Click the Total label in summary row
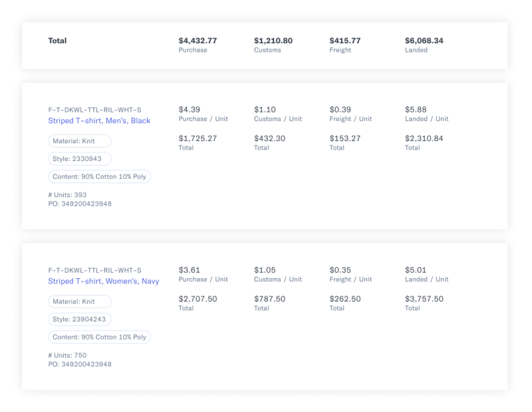This screenshot has width=532, height=412. [x=57, y=41]
